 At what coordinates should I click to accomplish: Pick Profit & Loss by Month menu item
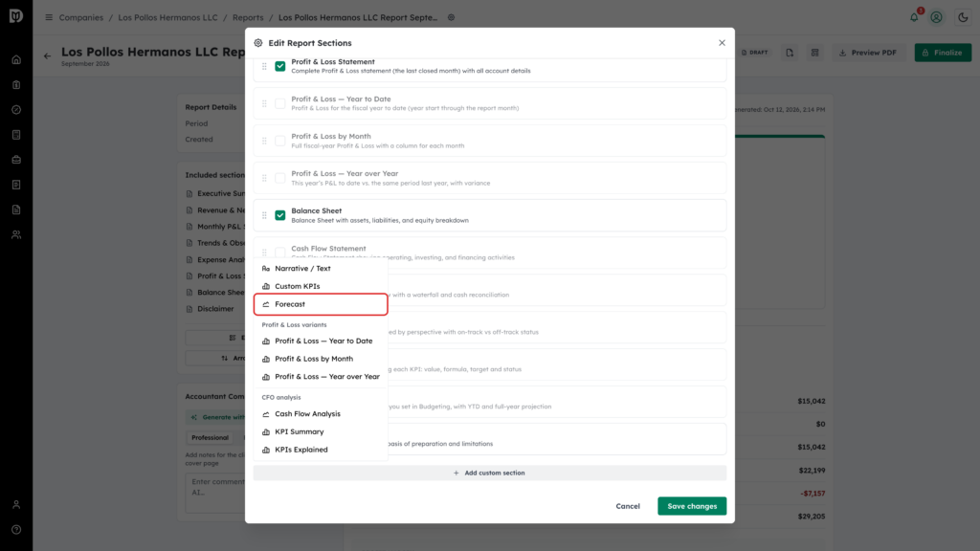click(x=321, y=359)
